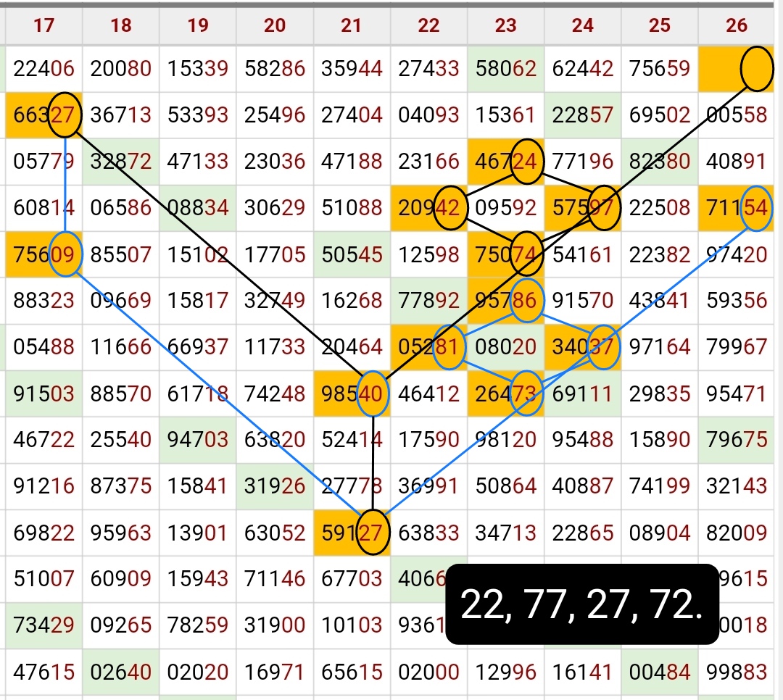Select column header 20
The width and height of the screenshot is (783, 700).
(275, 25)
